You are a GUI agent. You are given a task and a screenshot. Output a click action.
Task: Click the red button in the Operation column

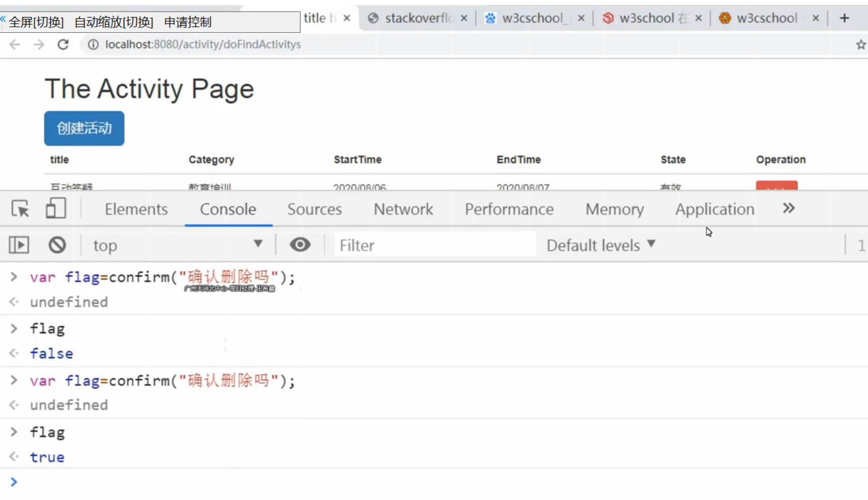777,186
